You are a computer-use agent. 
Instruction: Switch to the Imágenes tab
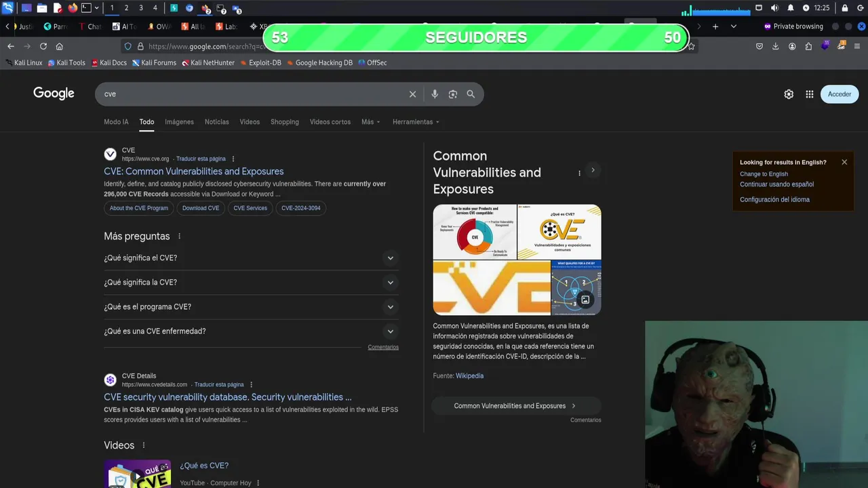pyautogui.click(x=179, y=122)
